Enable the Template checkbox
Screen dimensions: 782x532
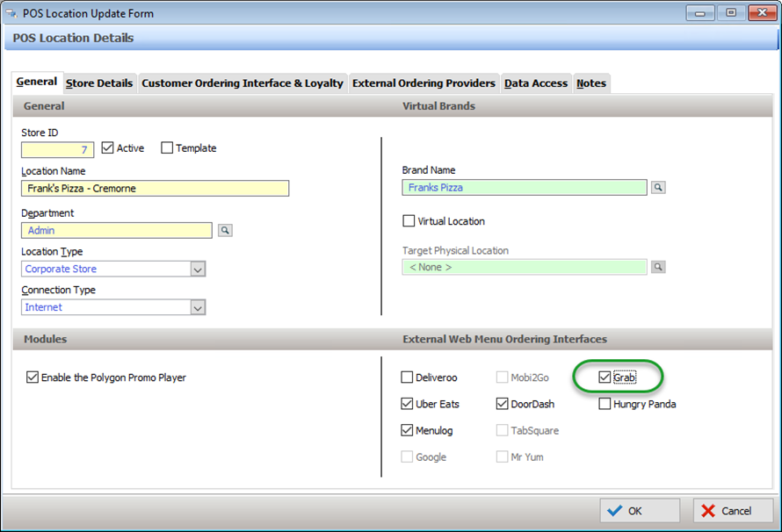click(x=167, y=148)
